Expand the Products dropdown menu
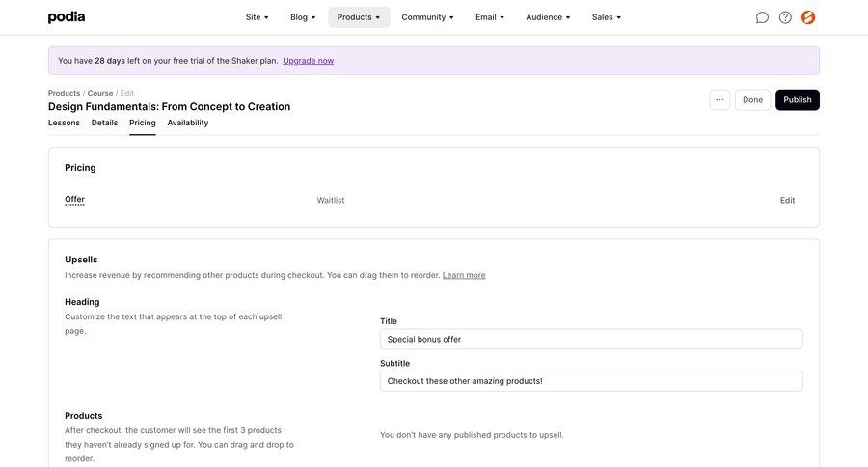Viewport: 868px width, 467px height. click(x=359, y=17)
